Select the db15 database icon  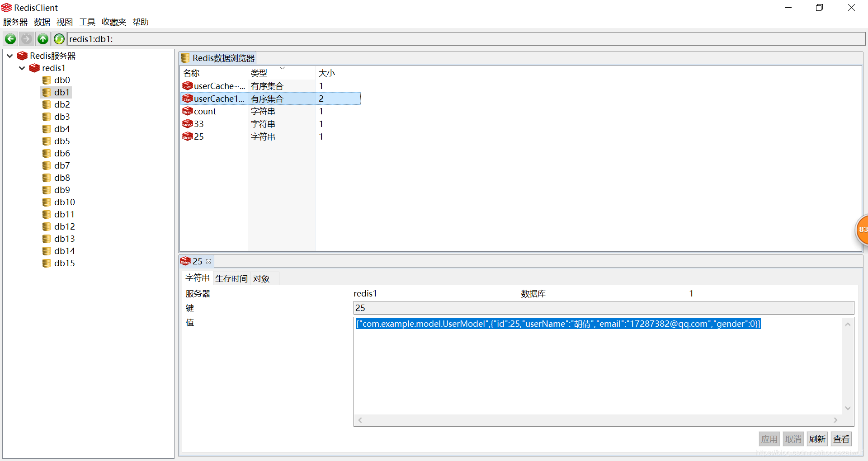tap(47, 263)
